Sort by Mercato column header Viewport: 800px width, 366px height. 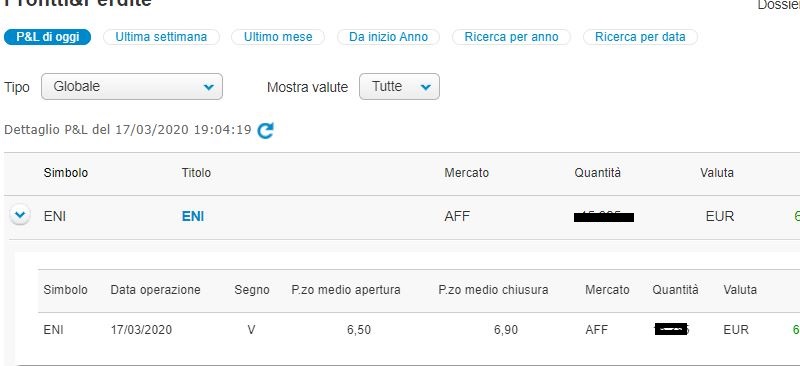click(x=466, y=173)
